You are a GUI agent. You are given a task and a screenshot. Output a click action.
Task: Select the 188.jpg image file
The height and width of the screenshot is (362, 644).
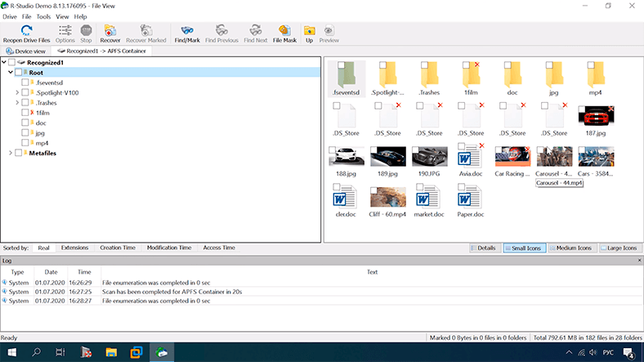(347, 156)
